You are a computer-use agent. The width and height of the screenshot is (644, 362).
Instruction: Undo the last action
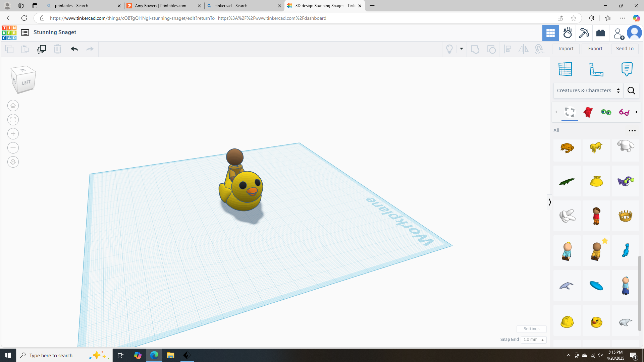(74, 49)
